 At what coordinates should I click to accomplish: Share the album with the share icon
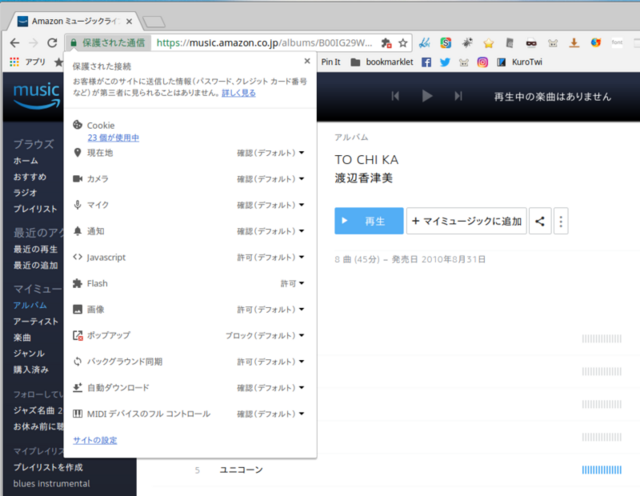point(540,221)
